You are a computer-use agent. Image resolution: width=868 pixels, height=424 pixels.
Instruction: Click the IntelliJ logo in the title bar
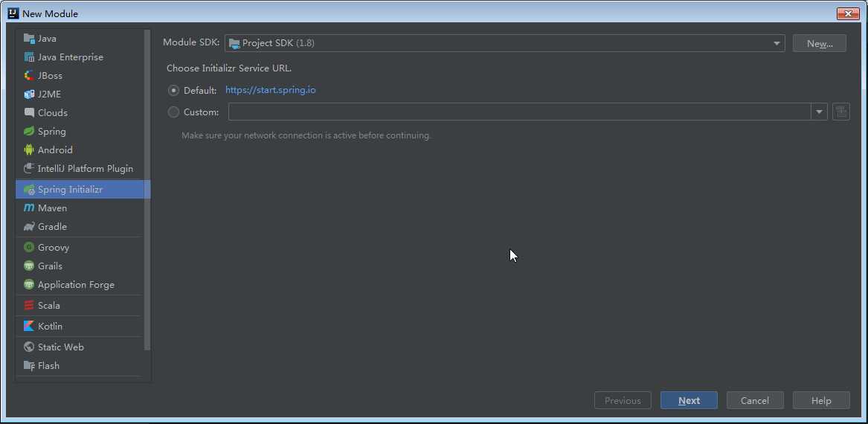pos(13,13)
